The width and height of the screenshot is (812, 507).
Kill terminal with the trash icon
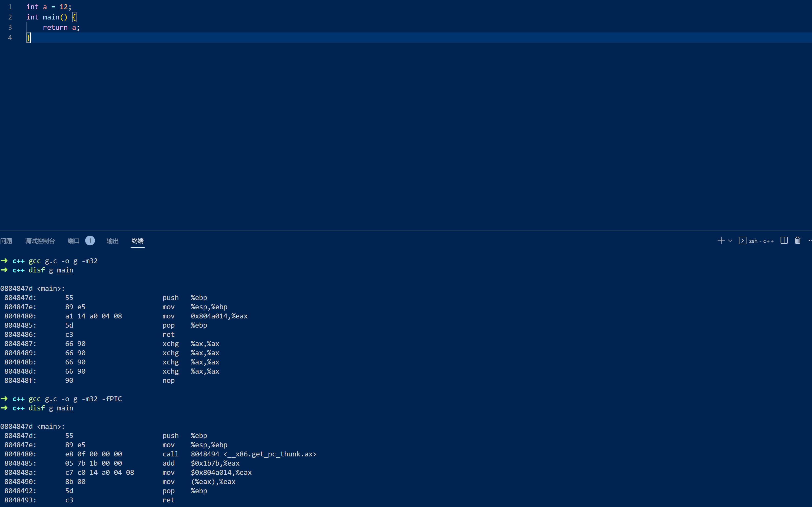point(798,241)
